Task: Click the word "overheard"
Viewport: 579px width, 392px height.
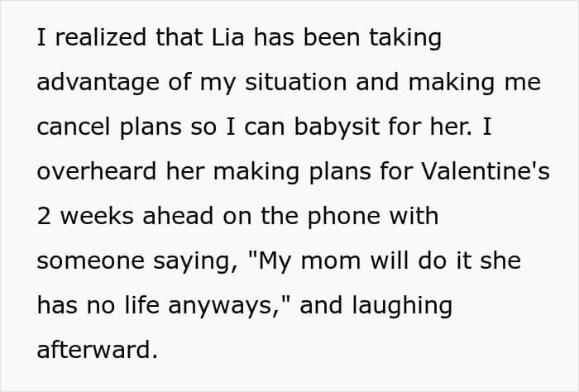Action: [x=97, y=171]
